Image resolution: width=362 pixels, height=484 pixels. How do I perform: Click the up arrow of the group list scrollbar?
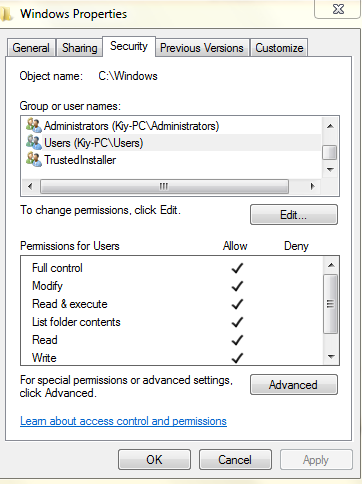330,126
